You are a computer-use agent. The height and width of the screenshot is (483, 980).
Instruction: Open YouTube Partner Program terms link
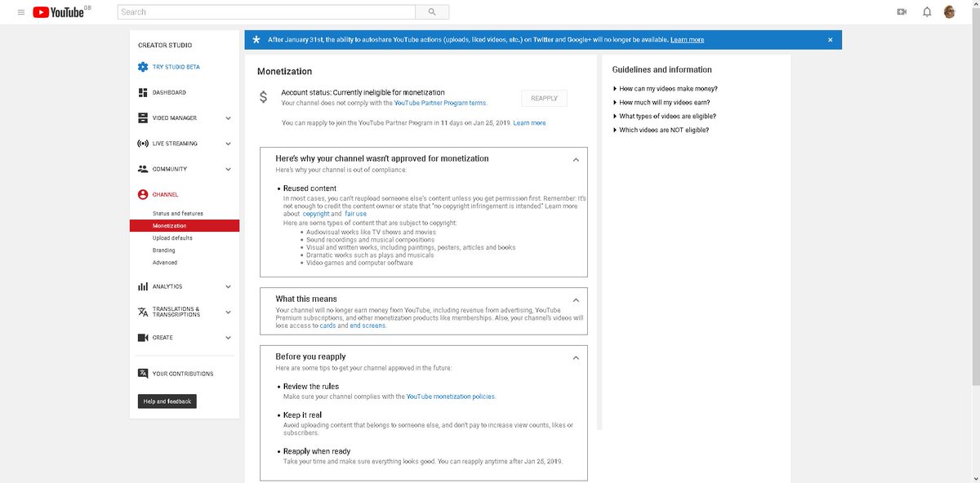(x=440, y=104)
